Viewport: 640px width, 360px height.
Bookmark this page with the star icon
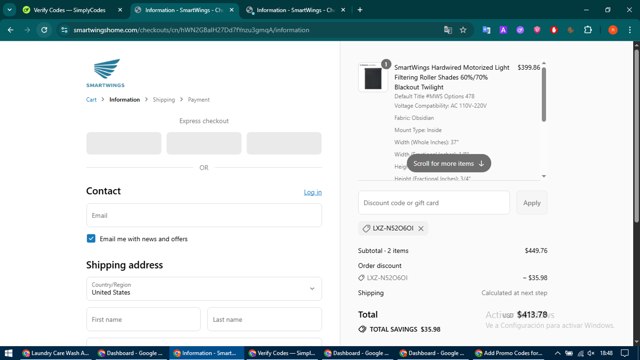pos(463,30)
